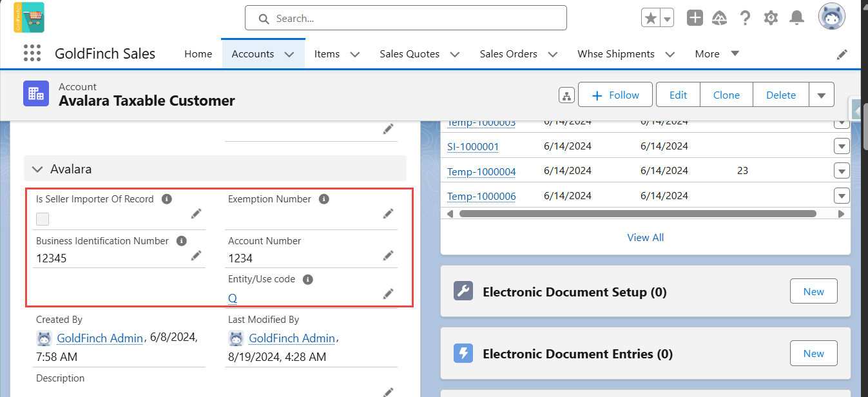Screen dimensions: 868x397
Task: Show info for Exemption Number
Action: pyautogui.click(x=324, y=199)
